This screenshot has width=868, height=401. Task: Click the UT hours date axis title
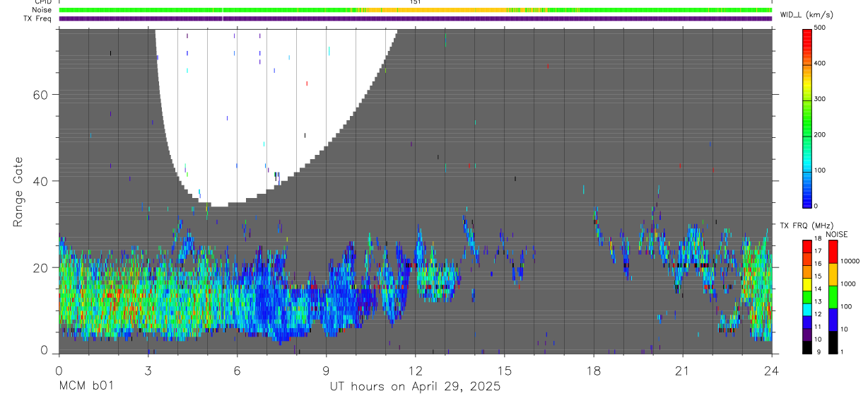416,386
